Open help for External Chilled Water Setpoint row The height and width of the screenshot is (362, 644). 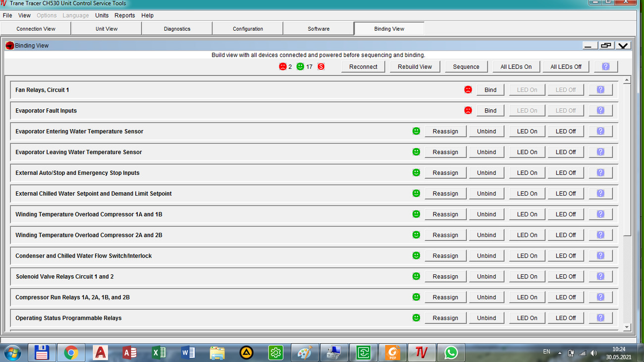pyautogui.click(x=600, y=194)
